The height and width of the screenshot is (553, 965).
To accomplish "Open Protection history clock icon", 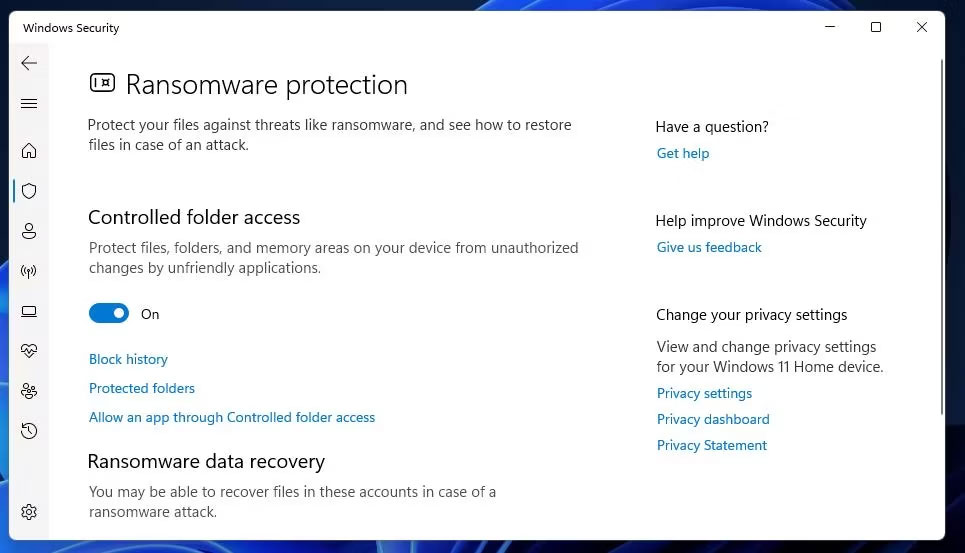I will (29, 431).
